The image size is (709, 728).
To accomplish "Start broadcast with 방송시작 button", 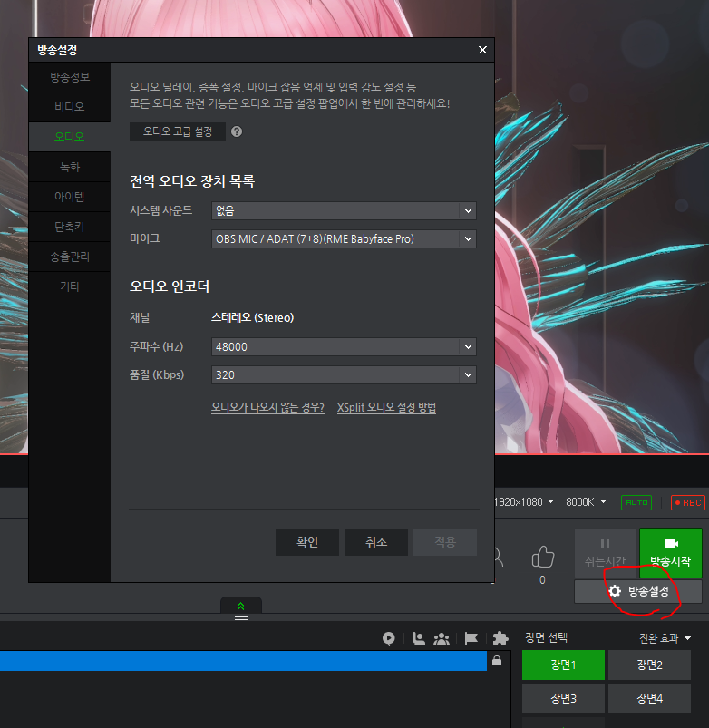I will tap(670, 552).
